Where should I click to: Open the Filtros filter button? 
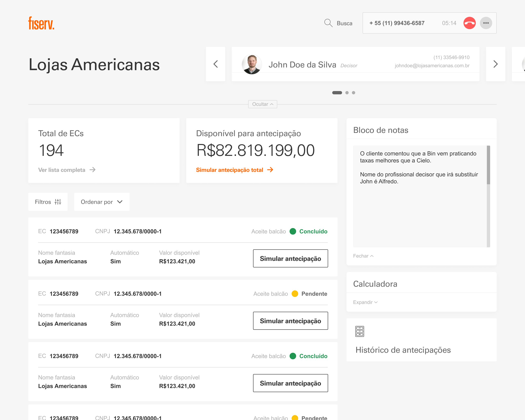point(48,202)
